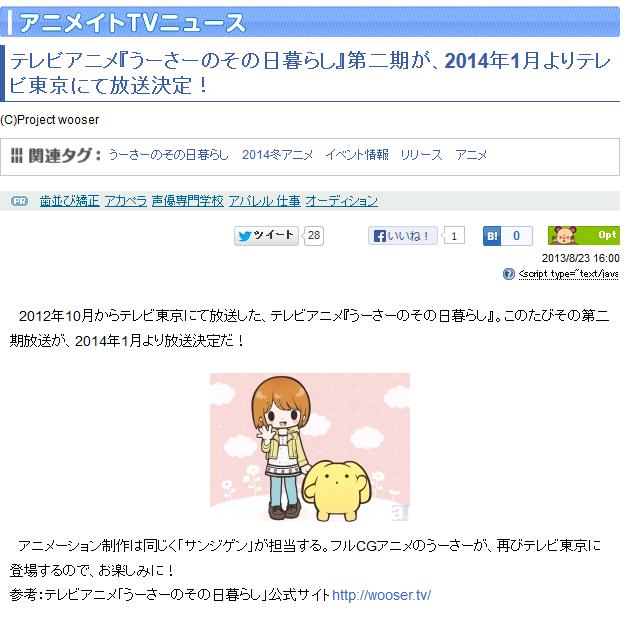Image resolution: width=626 pixels, height=627 pixels.
Task: Click the Facebook いいね! button
Action: [402, 236]
